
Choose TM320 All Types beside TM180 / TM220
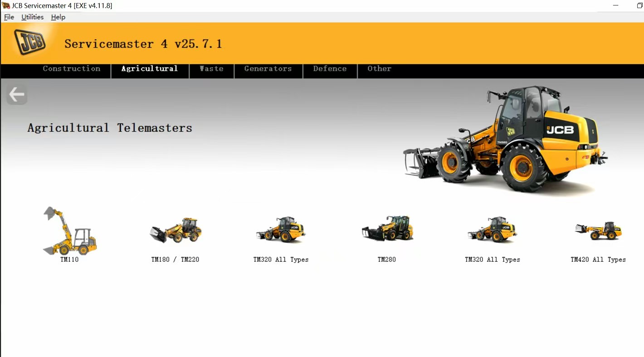click(x=281, y=230)
